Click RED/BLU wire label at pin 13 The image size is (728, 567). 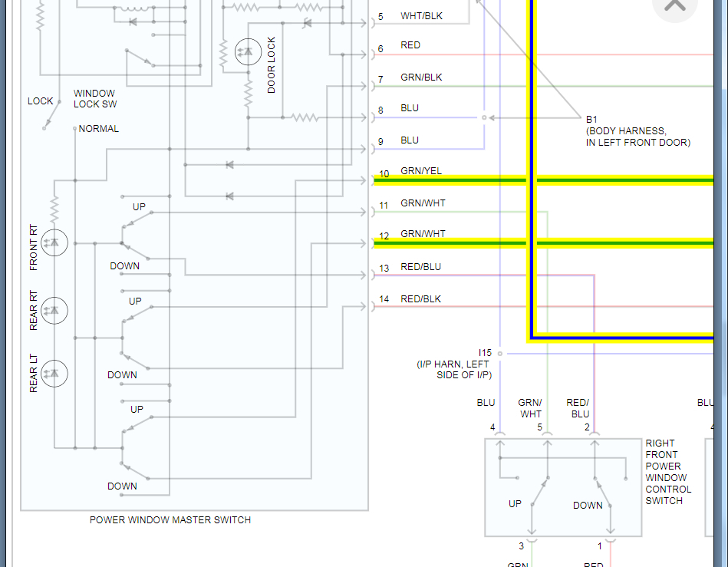(420, 267)
